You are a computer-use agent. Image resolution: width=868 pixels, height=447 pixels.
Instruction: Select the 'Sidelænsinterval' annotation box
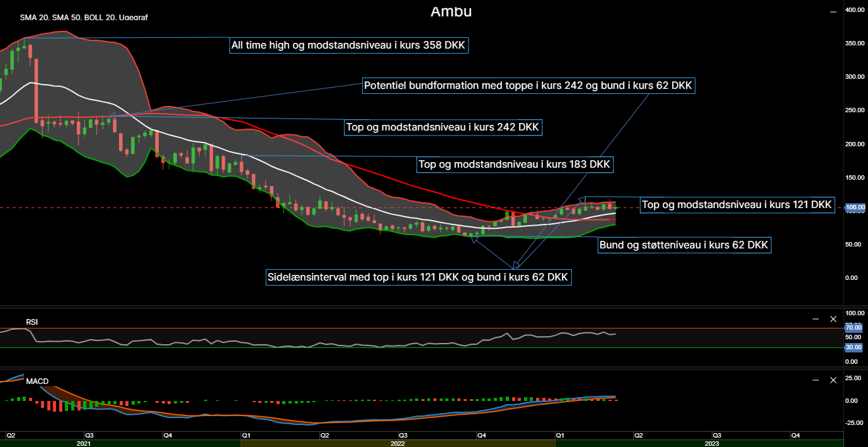[418, 277]
